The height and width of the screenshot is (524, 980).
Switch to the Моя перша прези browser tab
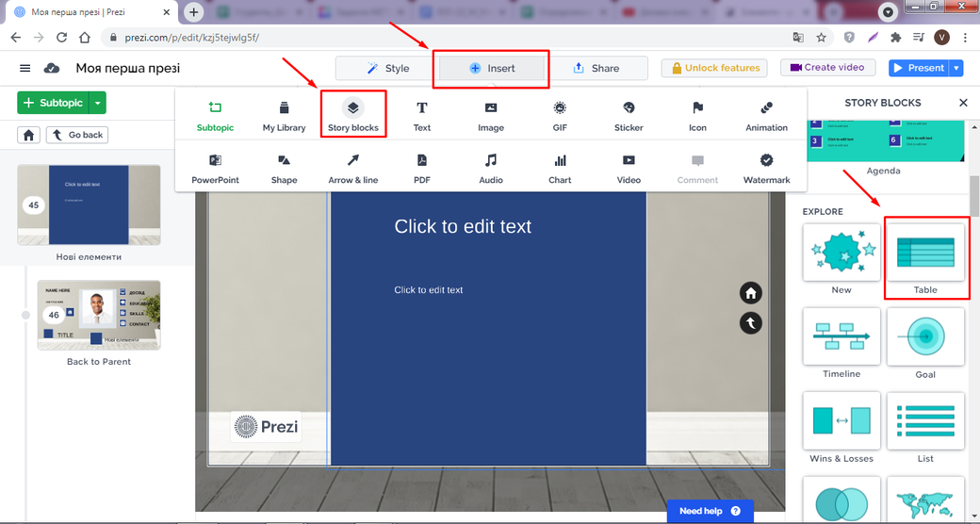pyautogui.click(x=92, y=12)
